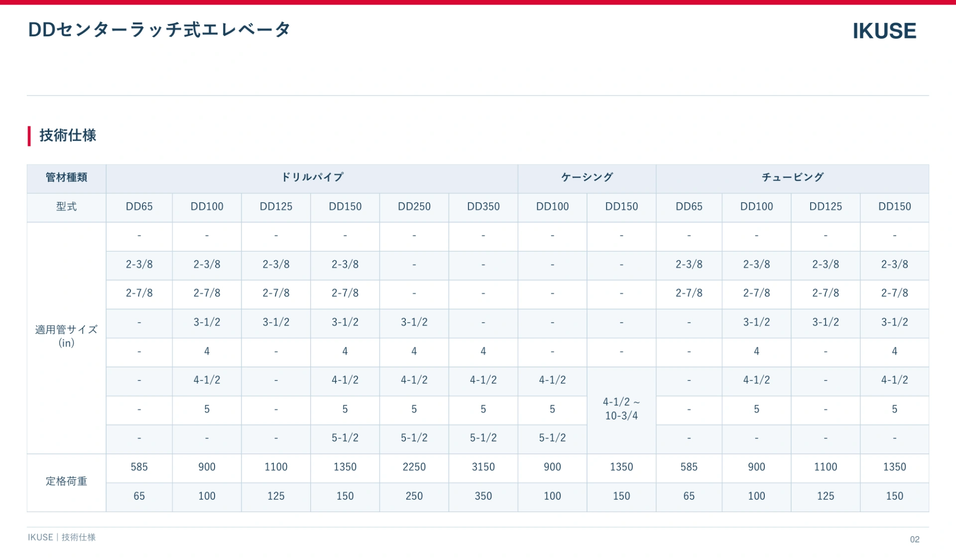Select the DD250 model cell
This screenshot has width=956, height=560.
[x=414, y=207]
